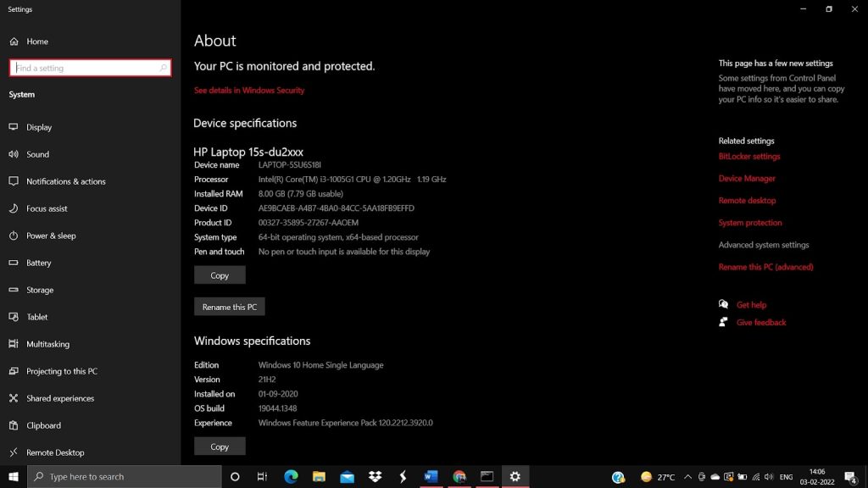Select the device ID value text

click(x=336, y=208)
